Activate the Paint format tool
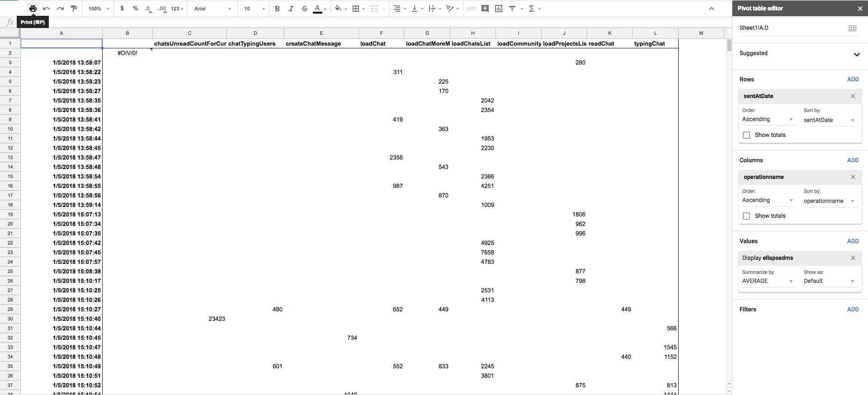Viewport: 868px width, 395px height. 74,9
